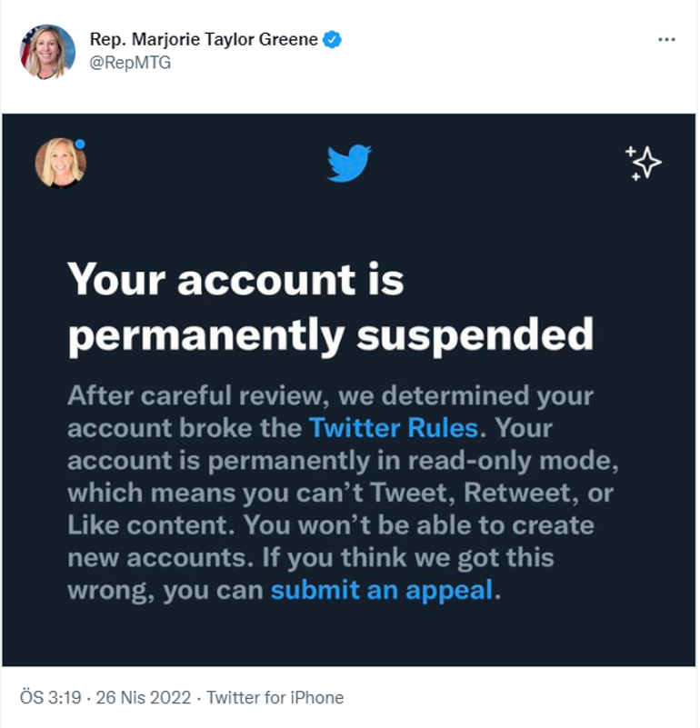The width and height of the screenshot is (700, 728).
Task: Click the account broke the Twitter Rules sentence
Action: pos(327,411)
